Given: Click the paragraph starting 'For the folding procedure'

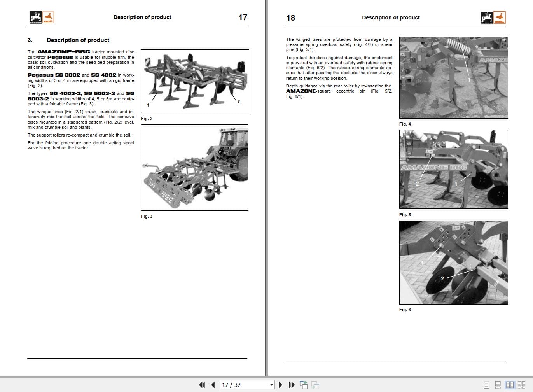Looking at the screenshot, I should pyautogui.click(x=81, y=145).
